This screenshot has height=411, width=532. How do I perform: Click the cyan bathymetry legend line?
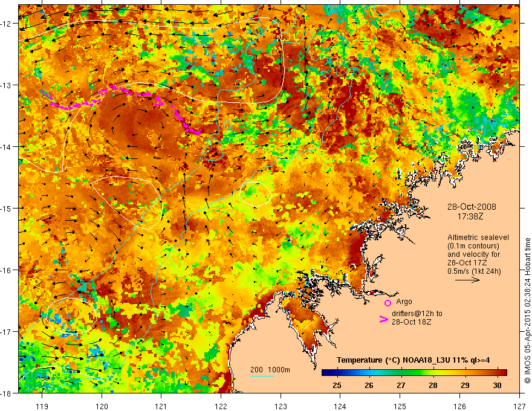[x=262, y=377]
